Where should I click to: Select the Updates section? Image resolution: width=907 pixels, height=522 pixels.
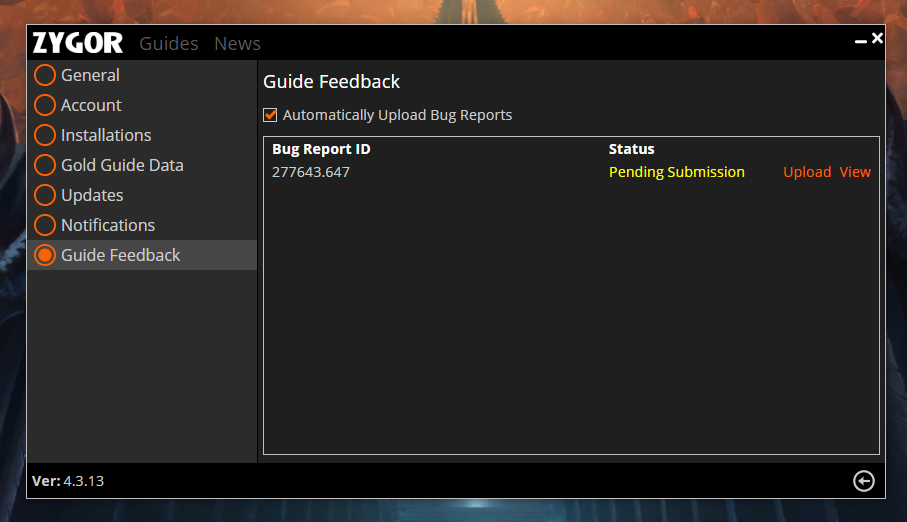point(142,196)
